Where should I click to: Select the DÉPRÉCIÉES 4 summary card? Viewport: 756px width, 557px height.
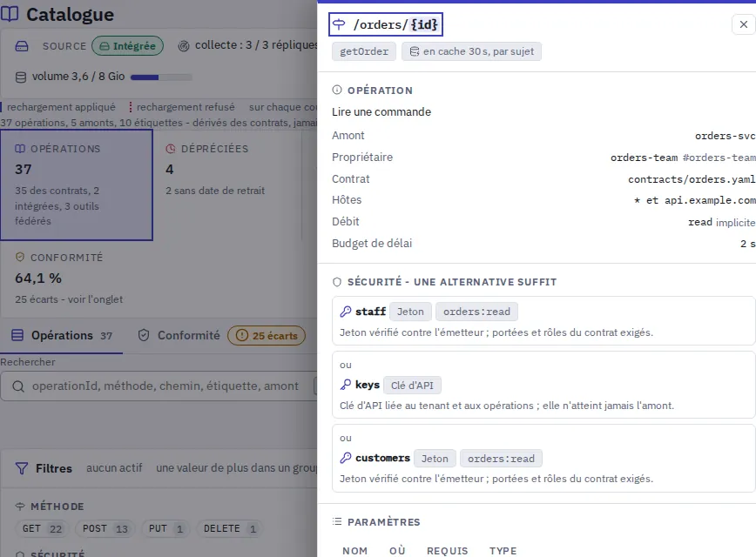pyautogui.click(x=226, y=185)
